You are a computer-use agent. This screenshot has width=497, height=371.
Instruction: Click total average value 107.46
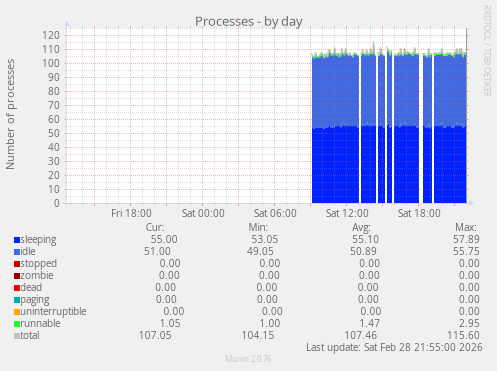tap(360, 335)
